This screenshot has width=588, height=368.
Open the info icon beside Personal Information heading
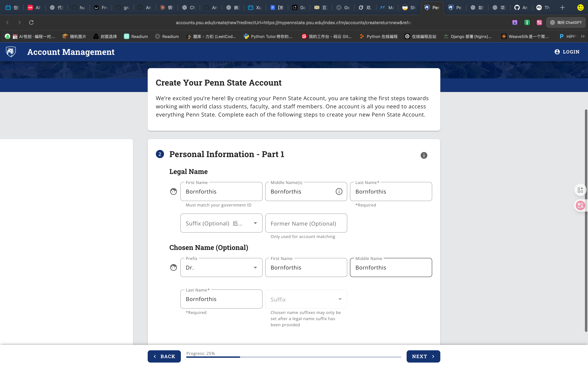coord(424,155)
